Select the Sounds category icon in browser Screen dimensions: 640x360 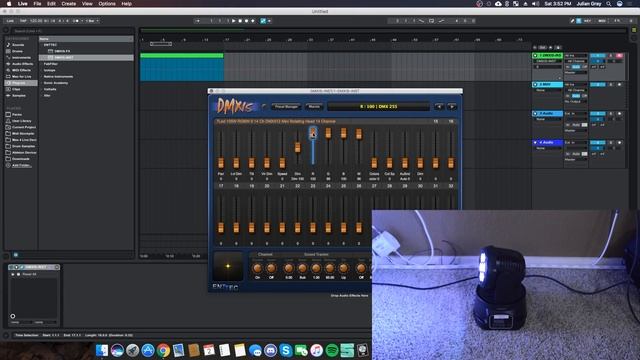coord(8,44)
